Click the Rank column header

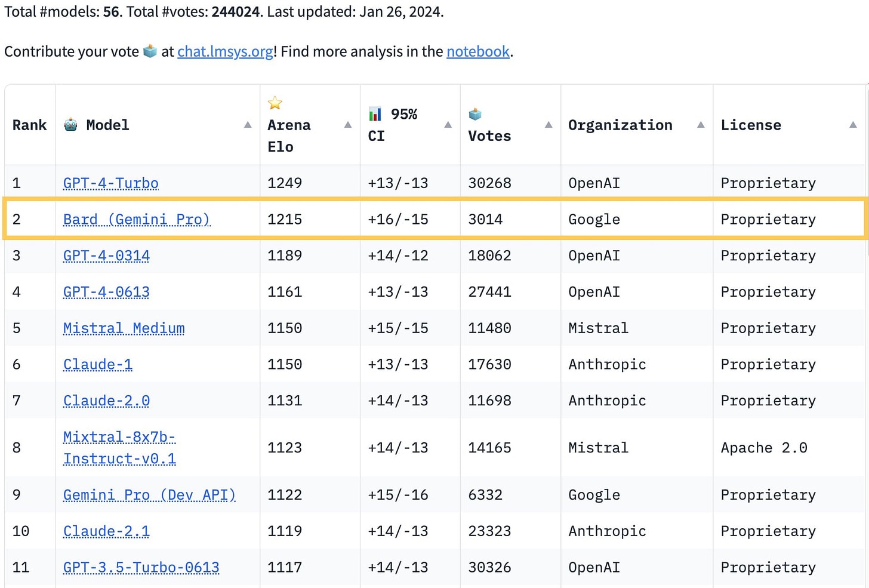click(29, 125)
